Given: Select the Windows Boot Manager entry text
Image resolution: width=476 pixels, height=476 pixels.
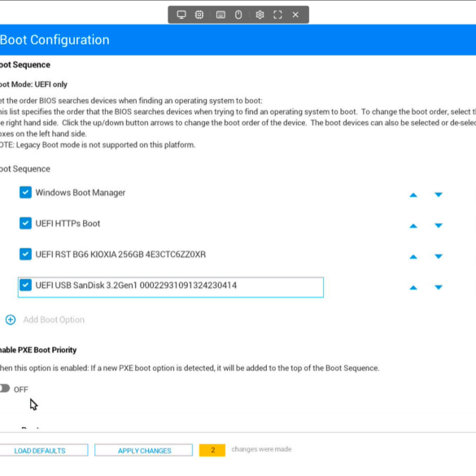Looking at the screenshot, I should pyautogui.click(x=80, y=193).
